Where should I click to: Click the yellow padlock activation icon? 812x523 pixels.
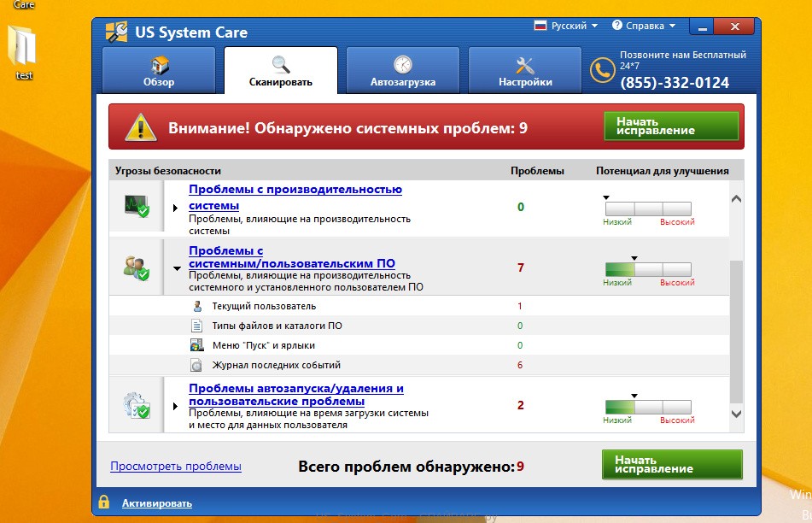pyautogui.click(x=104, y=502)
